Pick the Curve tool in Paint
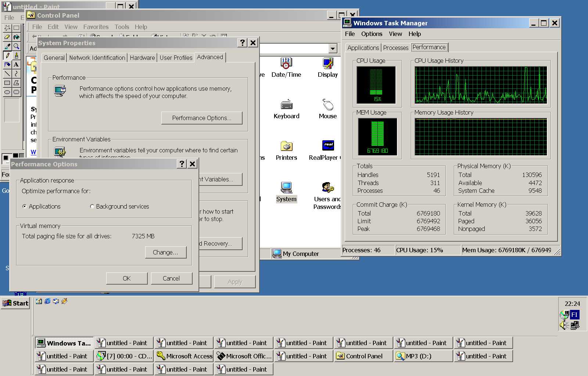Viewport: 588px width, 376px height. point(17,74)
